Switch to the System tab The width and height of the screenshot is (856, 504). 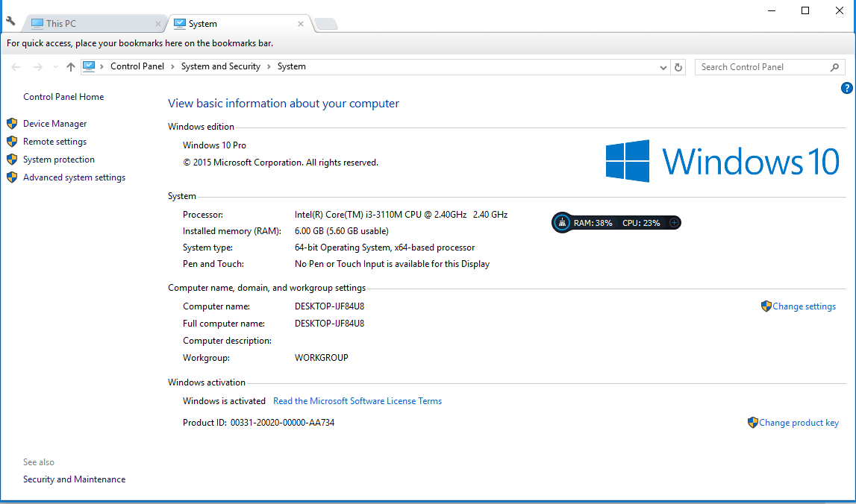click(x=239, y=23)
